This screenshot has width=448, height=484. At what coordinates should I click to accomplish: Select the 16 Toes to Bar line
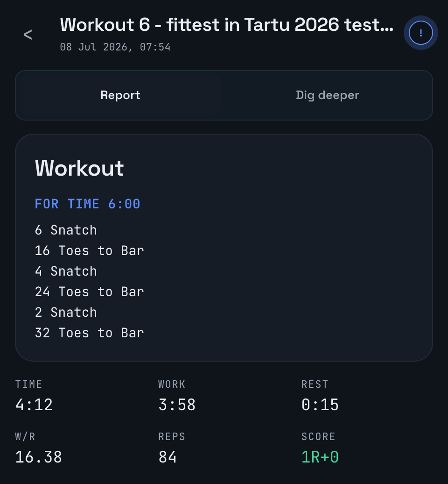point(90,250)
